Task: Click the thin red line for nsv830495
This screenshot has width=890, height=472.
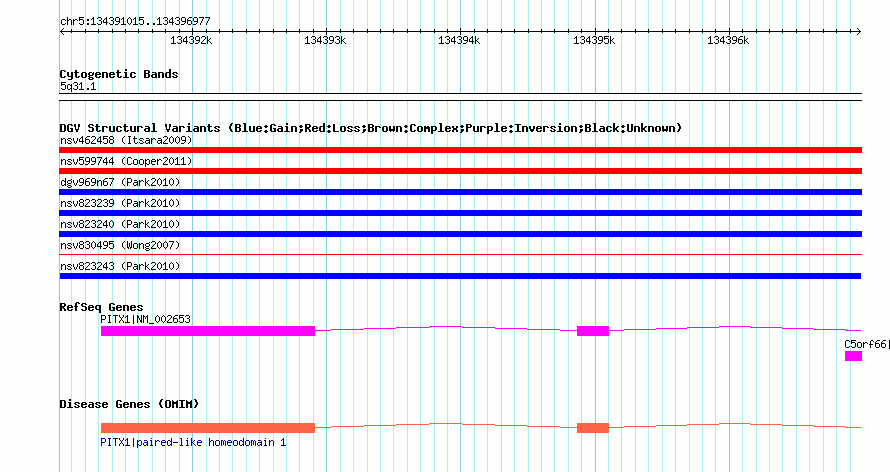Action: (461, 255)
